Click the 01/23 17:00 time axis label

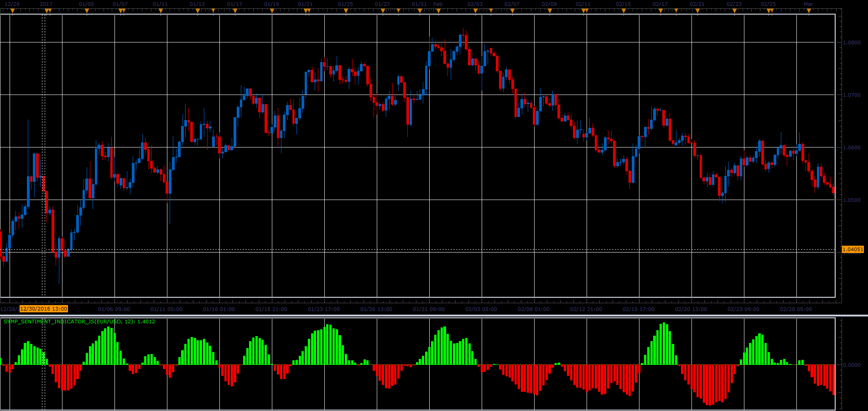[324, 309]
